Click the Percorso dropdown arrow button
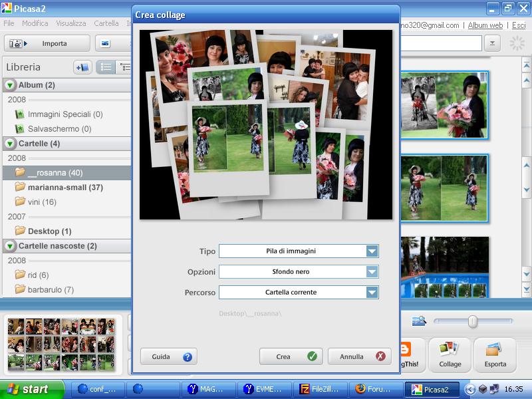The width and height of the screenshot is (532, 399). (x=372, y=292)
